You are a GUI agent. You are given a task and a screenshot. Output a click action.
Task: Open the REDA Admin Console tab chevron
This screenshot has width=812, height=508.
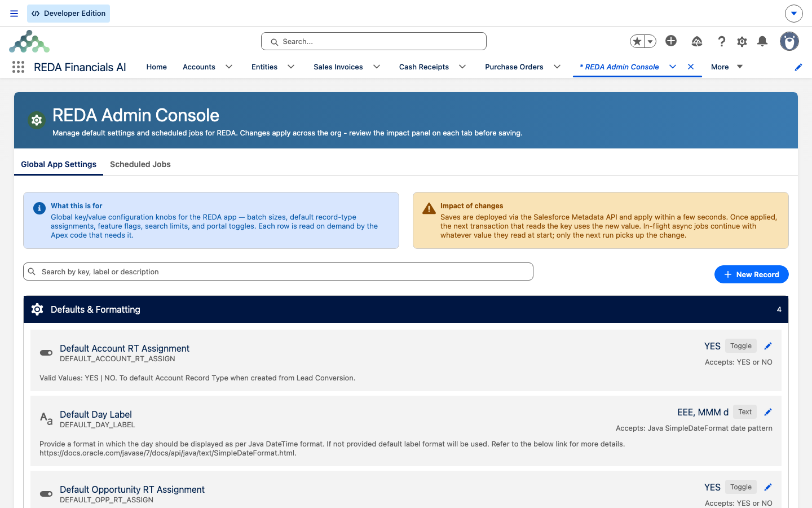(673, 67)
